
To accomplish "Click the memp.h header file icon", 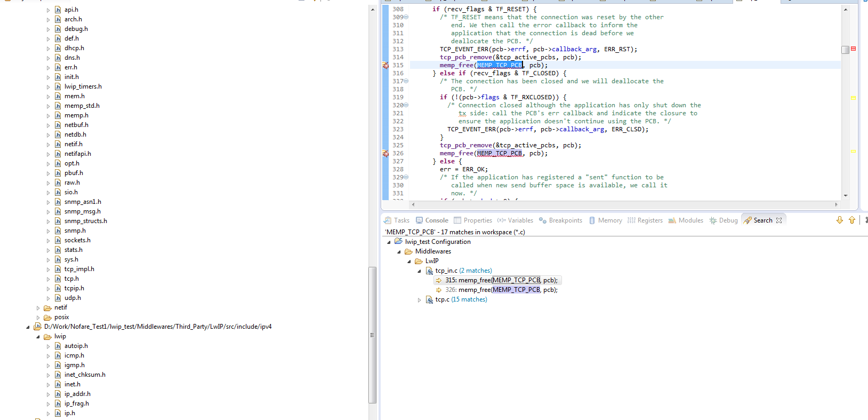I will [58, 115].
